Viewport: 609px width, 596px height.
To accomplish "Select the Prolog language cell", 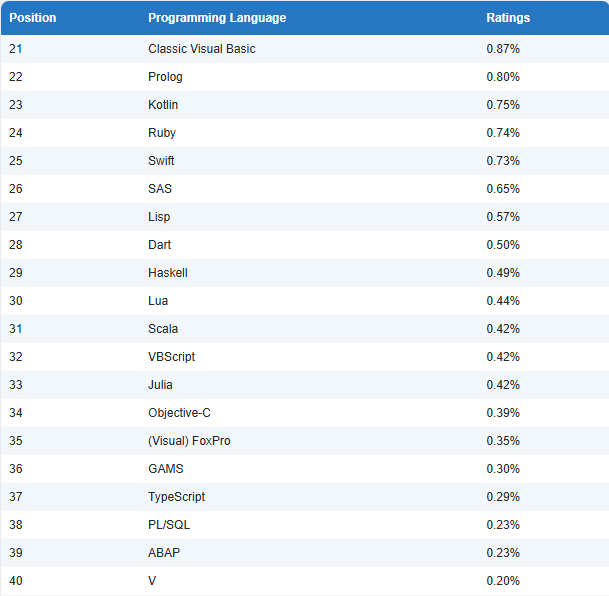I will [x=165, y=77].
